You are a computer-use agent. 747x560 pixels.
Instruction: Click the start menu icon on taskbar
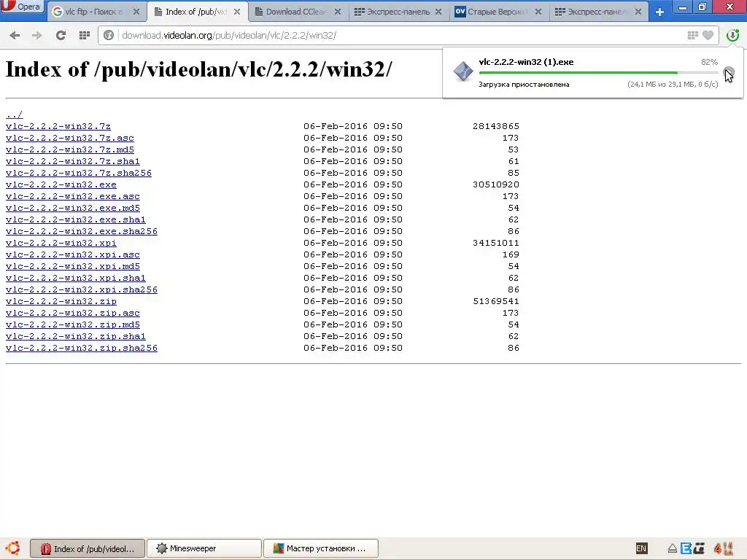13,548
